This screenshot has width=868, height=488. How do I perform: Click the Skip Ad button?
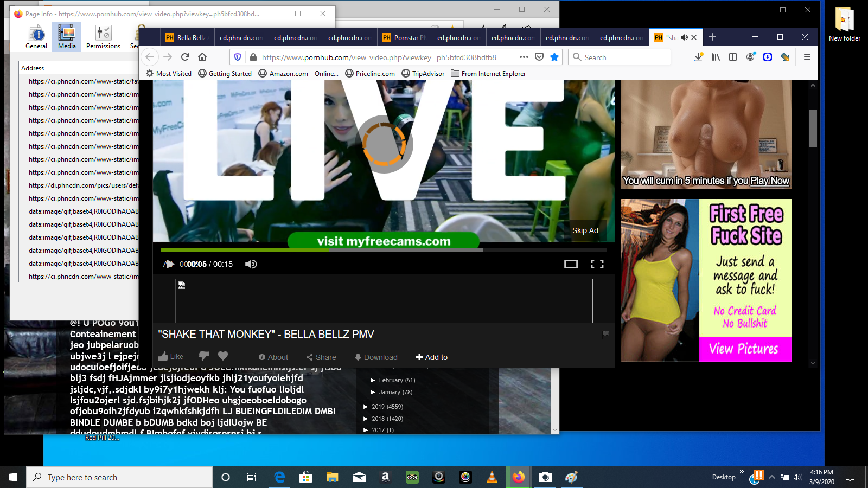click(x=585, y=230)
